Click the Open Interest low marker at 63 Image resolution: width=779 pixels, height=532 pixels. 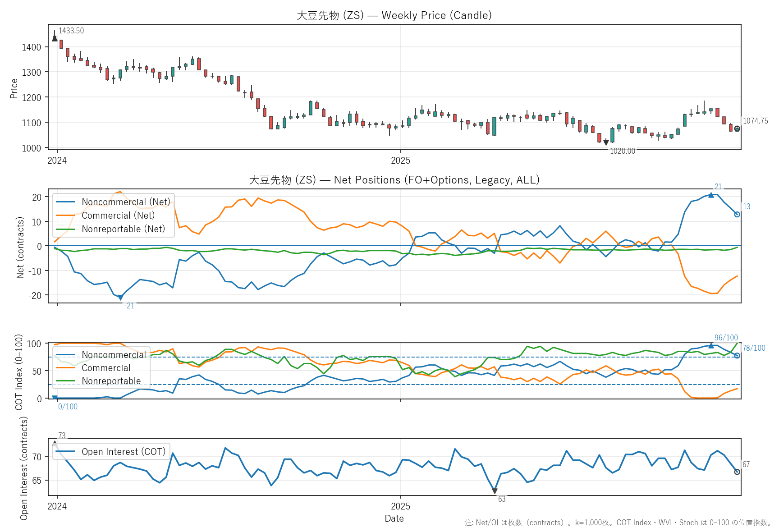point(495,491)
